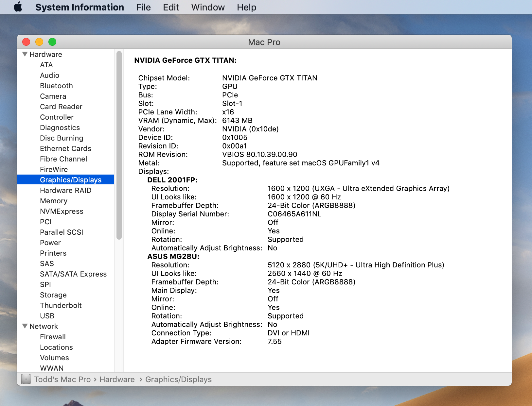Click the Network category label in sidebar

(44, 326)
